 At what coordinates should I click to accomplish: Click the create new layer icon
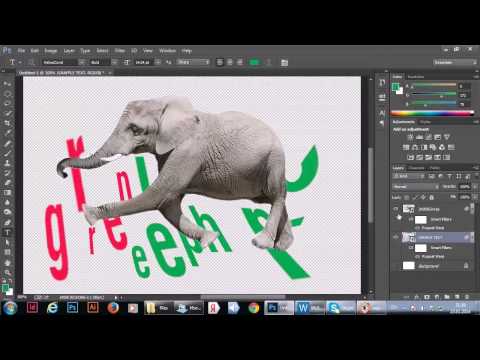[x=457, y=296]
